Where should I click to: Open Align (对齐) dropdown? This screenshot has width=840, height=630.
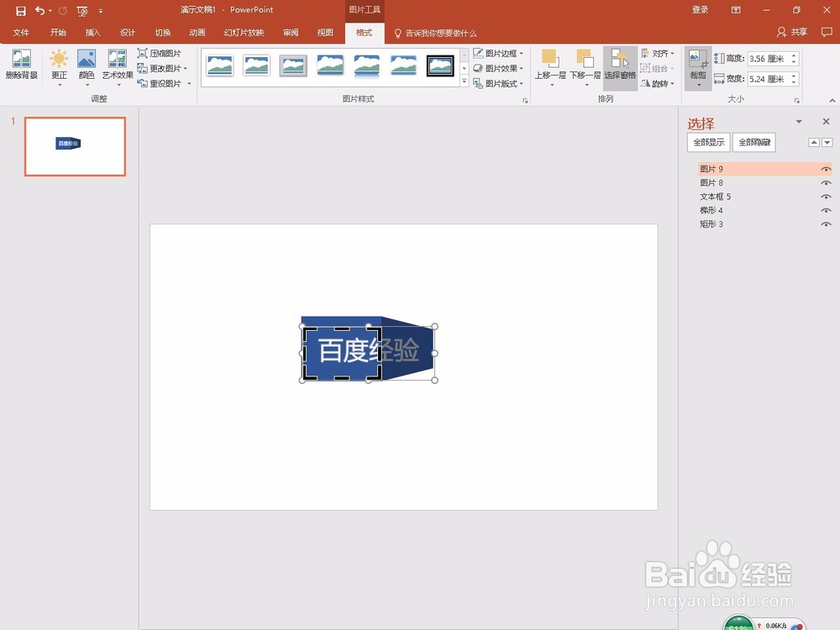click(658, 53)
